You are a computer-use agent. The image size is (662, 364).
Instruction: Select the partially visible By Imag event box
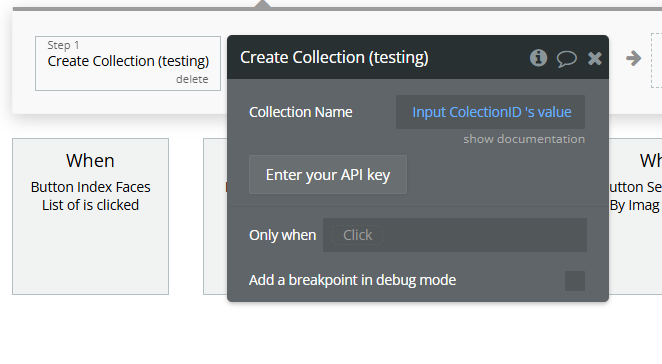tap(635, 216)
